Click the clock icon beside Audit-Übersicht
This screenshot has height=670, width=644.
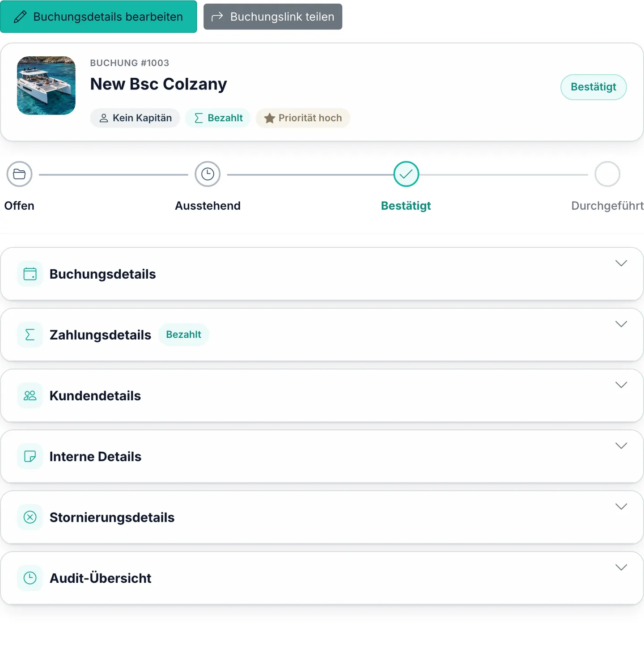(x=30, y=578)
